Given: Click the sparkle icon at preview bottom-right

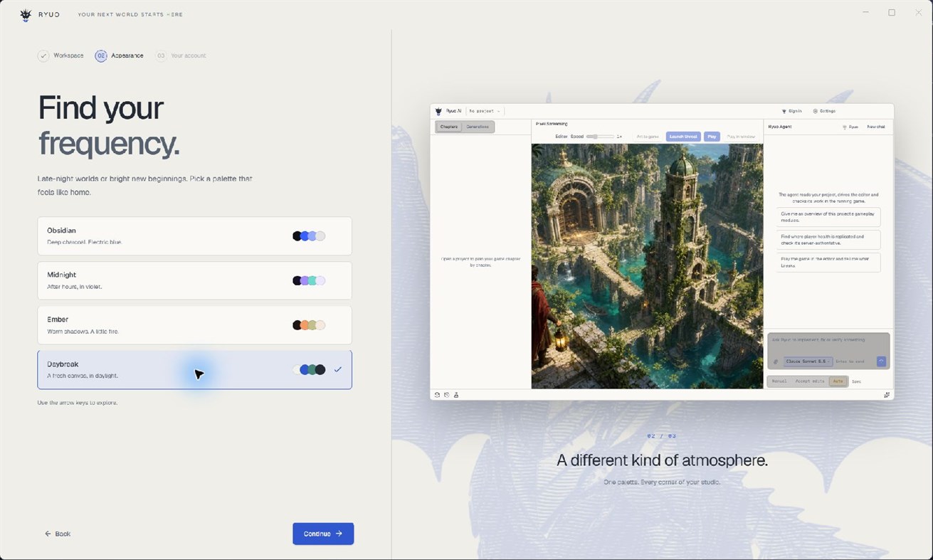Looking at the screenshot, I should [x=887, y=394].
